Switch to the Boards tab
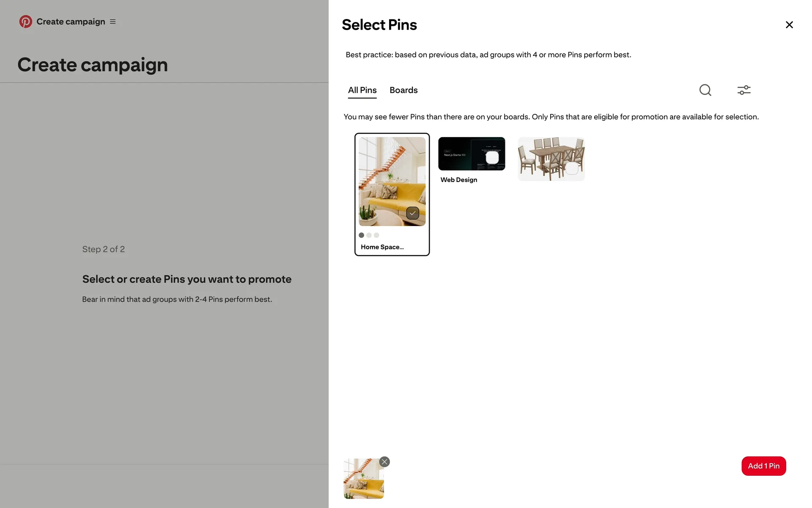The width and height of the screenshot is (812, 508). pyautogui.click(x=403, y=90)
